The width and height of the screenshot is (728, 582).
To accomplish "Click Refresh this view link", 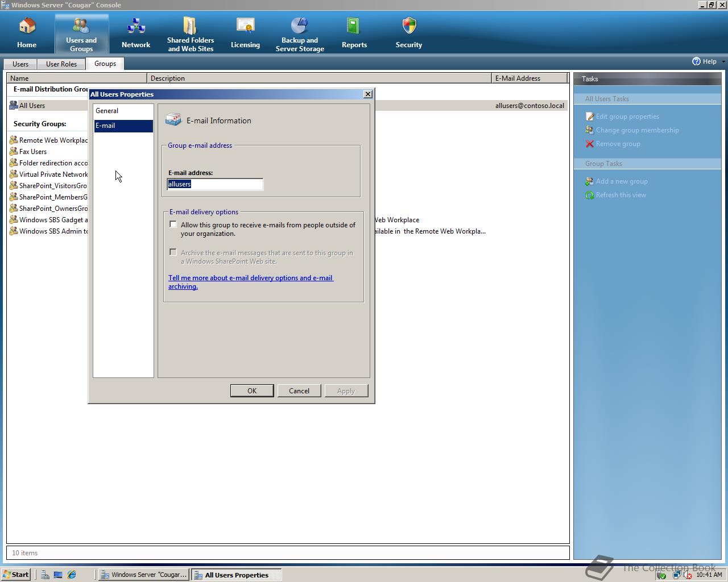I will (621, 195).
